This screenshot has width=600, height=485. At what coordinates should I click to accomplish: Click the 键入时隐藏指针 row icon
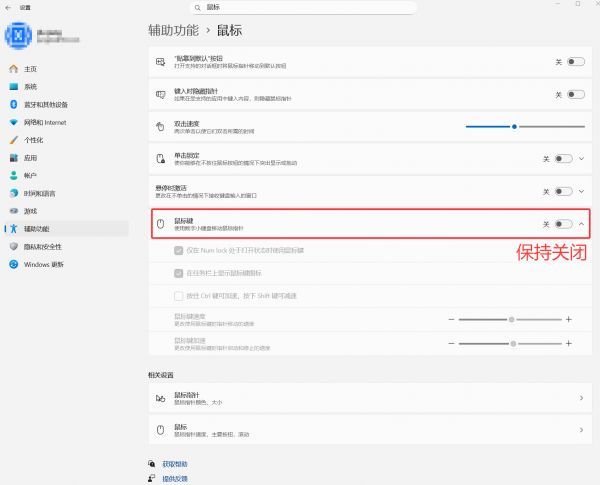161,94
